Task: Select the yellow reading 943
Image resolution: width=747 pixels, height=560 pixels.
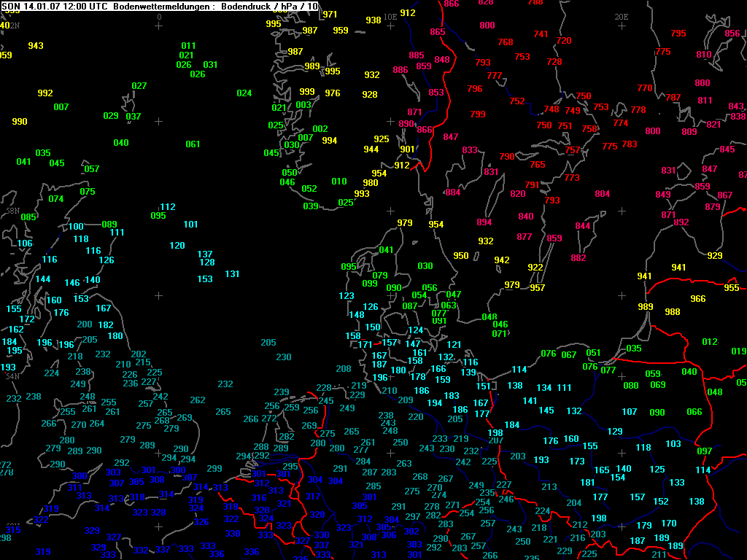Action: click(x=36, y=46)
